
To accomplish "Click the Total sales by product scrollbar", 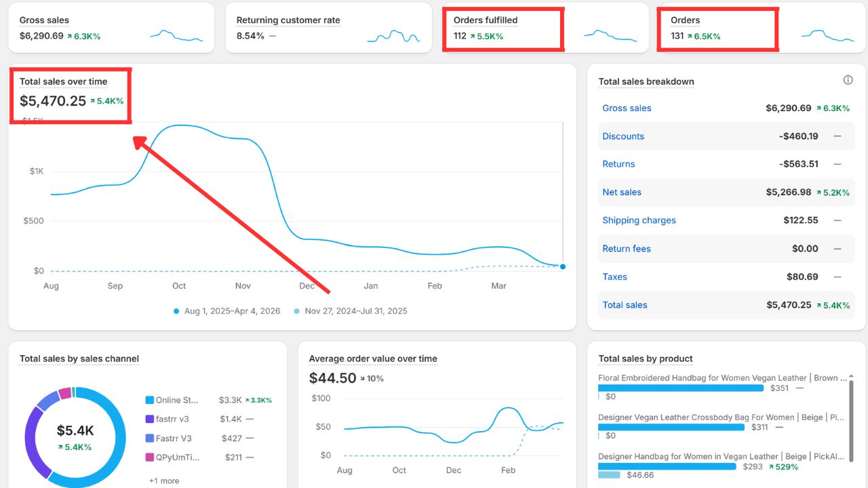I will pyautogui.click(x=852, y=420).
